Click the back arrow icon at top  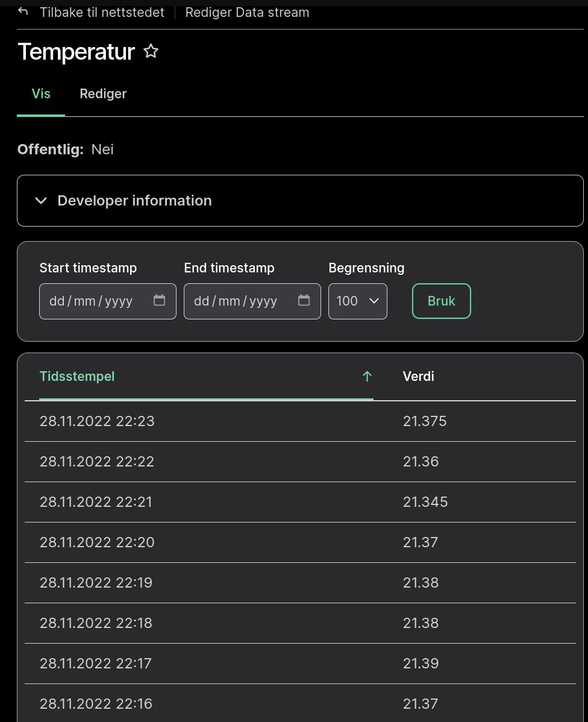pos(23,12)
